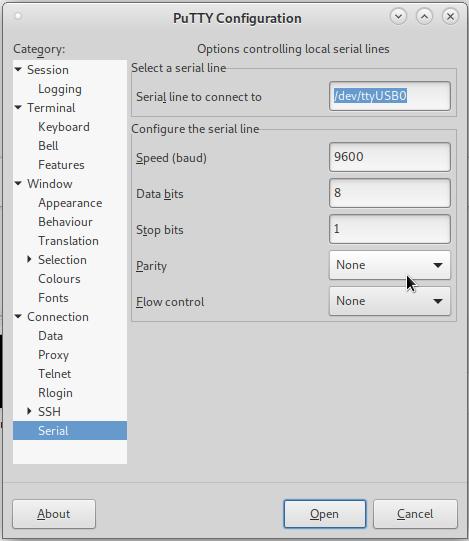Open the Flow control dropdown
The height and width of the screenshot is (541, 469).
pyautogui.click(x=390, y=301)
